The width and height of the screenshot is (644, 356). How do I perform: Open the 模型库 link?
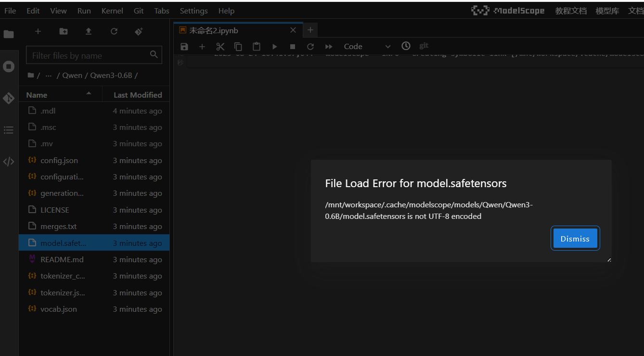point(607,11)
